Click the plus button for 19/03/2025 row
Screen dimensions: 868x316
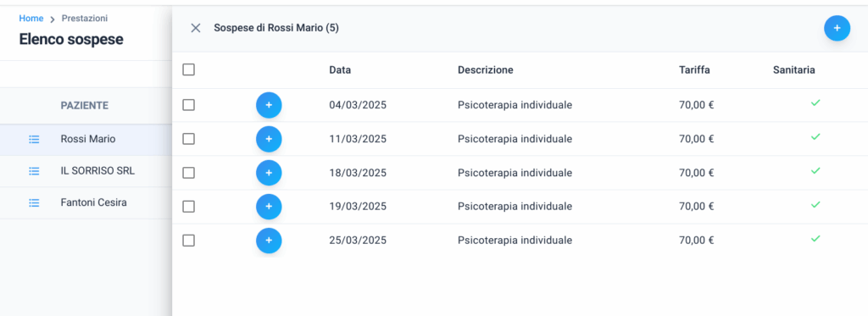269,207
